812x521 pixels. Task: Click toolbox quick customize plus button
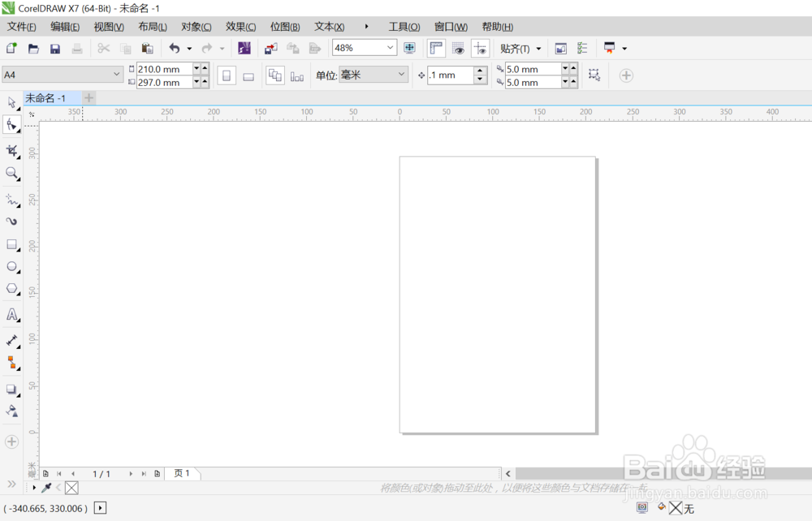click(x=11, y=441)
